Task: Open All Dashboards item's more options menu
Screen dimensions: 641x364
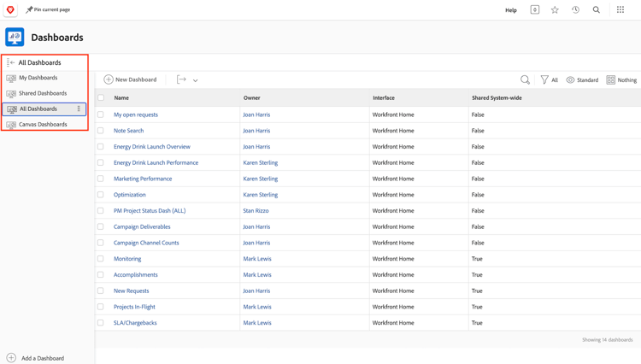Action: click(x=79, y=109)
